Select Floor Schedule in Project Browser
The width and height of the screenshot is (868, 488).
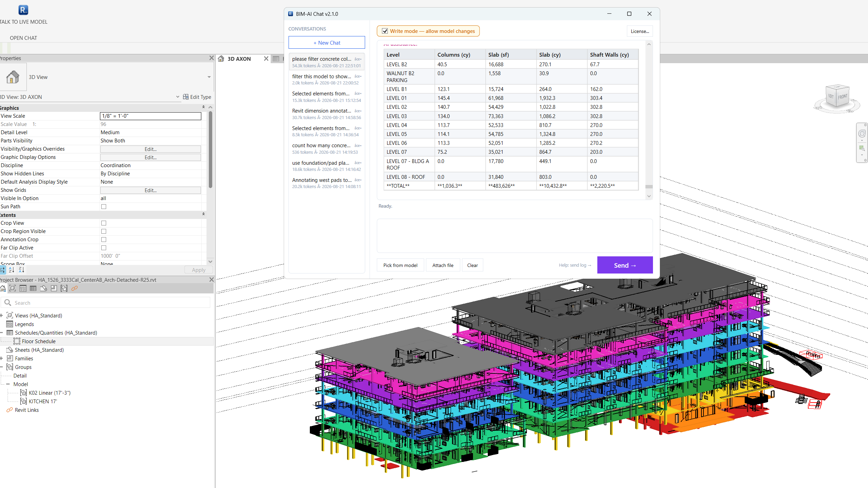(x=38, y=341)
